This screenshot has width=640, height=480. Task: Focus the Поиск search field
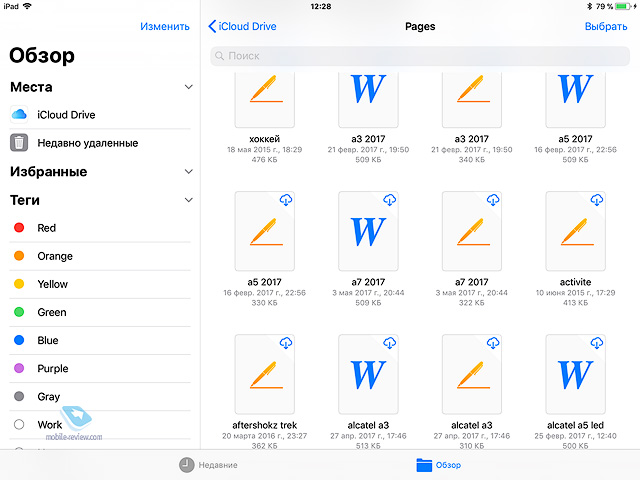pos(420,56)
